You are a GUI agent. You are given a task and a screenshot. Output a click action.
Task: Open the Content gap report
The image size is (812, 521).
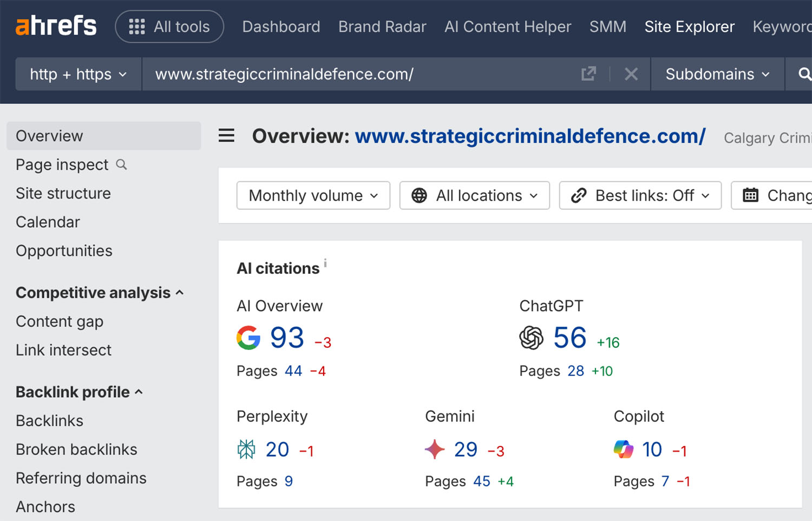click(60, 321)
